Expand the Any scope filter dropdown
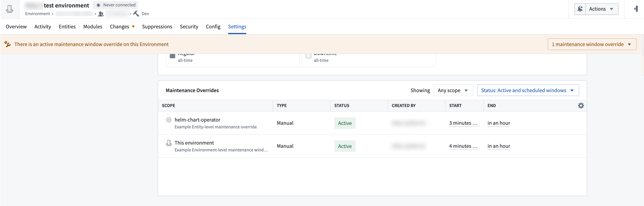 point(453,90)
